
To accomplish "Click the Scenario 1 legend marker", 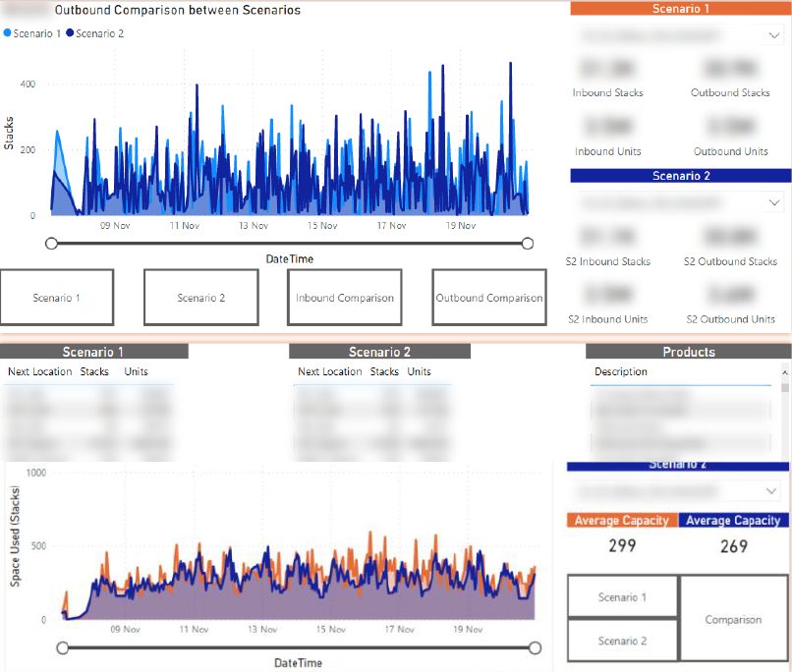I will pyautogui.click(x=9, y=33).
